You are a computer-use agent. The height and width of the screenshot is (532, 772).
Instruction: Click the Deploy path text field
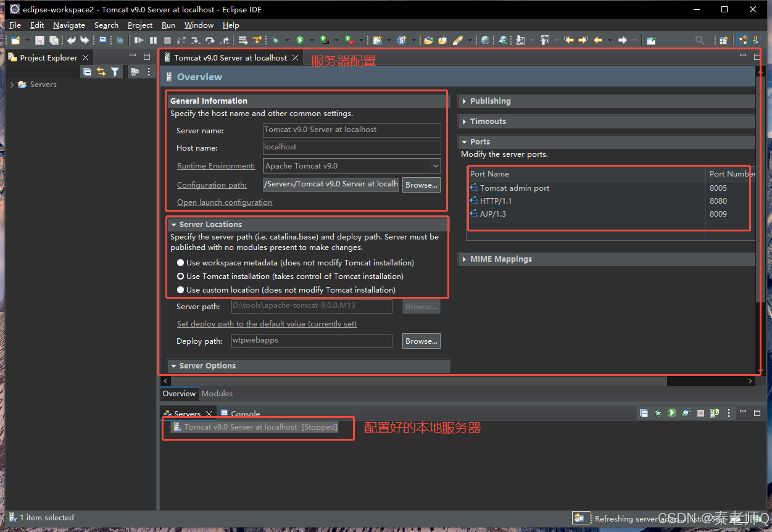pos(311,341)
